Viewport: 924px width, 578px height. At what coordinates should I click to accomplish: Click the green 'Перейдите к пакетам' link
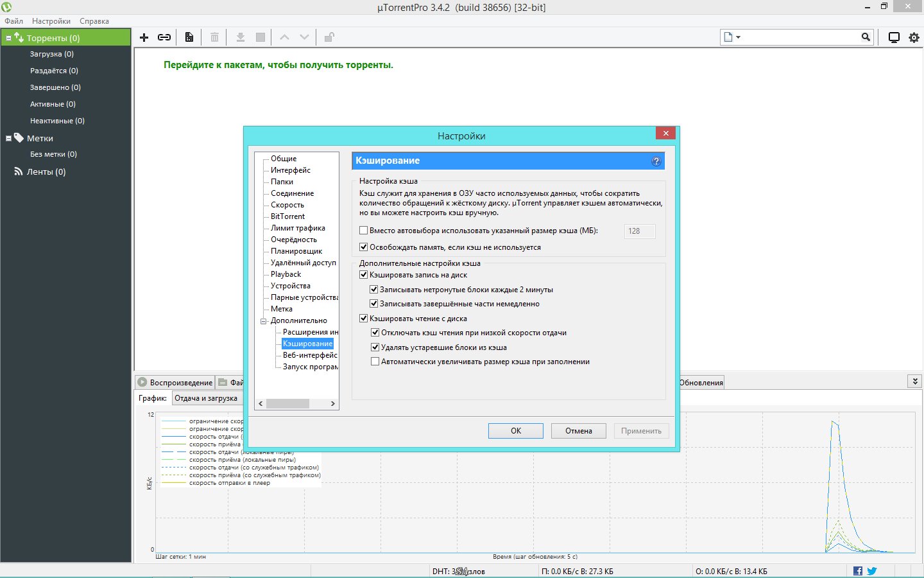tap(278, 65)
